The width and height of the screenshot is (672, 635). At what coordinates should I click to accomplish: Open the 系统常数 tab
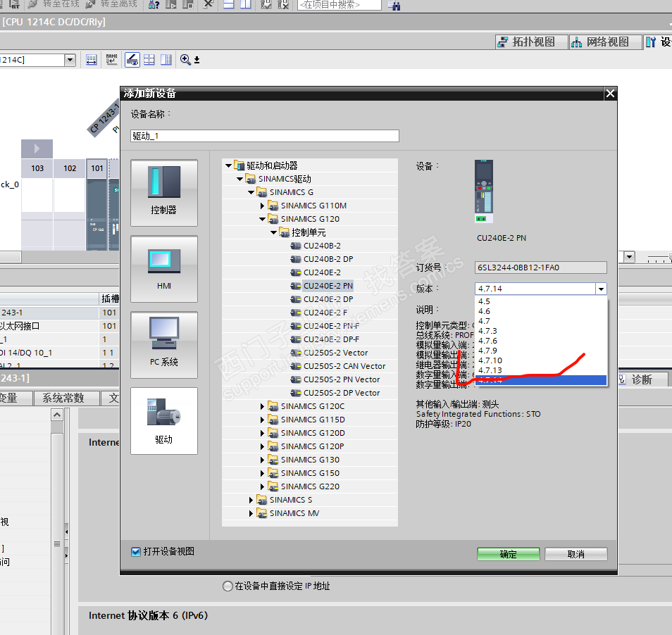(x=66, y=398)
